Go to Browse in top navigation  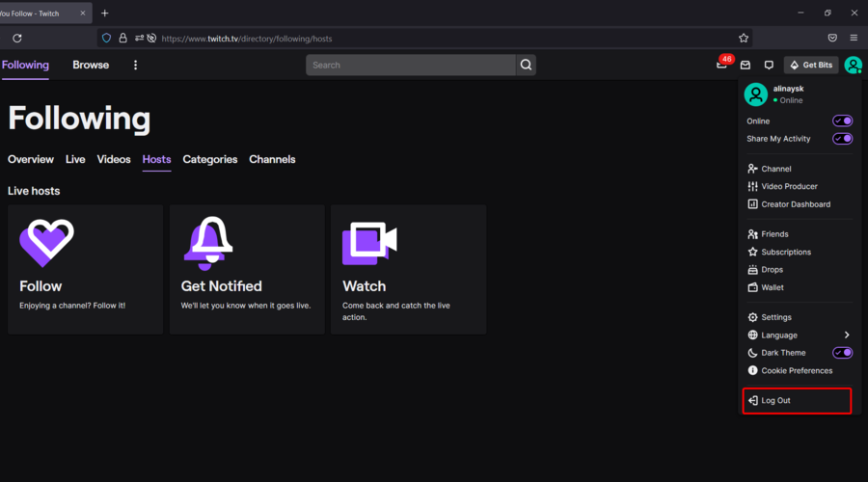click(91, 65)
